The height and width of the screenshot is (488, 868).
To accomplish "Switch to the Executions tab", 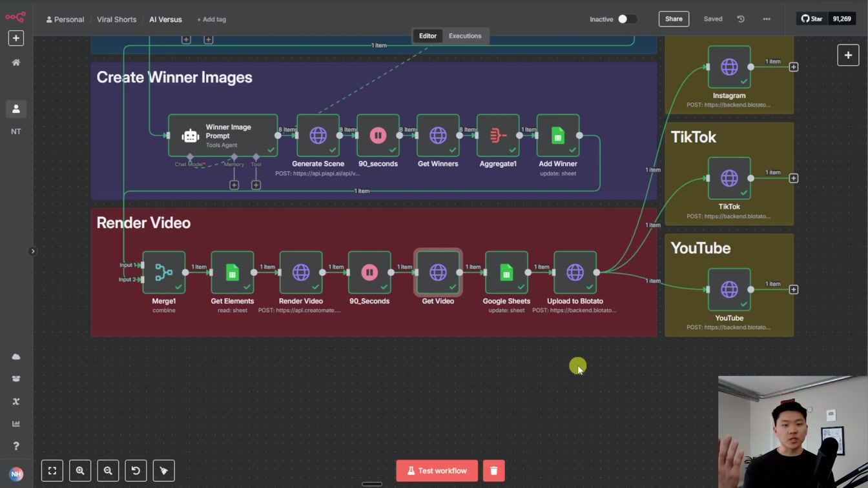I will point(465,36).
